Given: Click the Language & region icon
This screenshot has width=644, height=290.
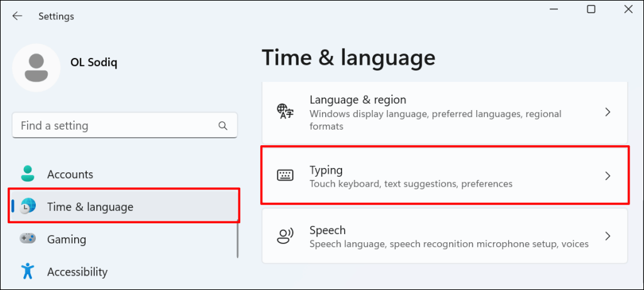Looking at the screenshot, I should click(x=286, y=112).
